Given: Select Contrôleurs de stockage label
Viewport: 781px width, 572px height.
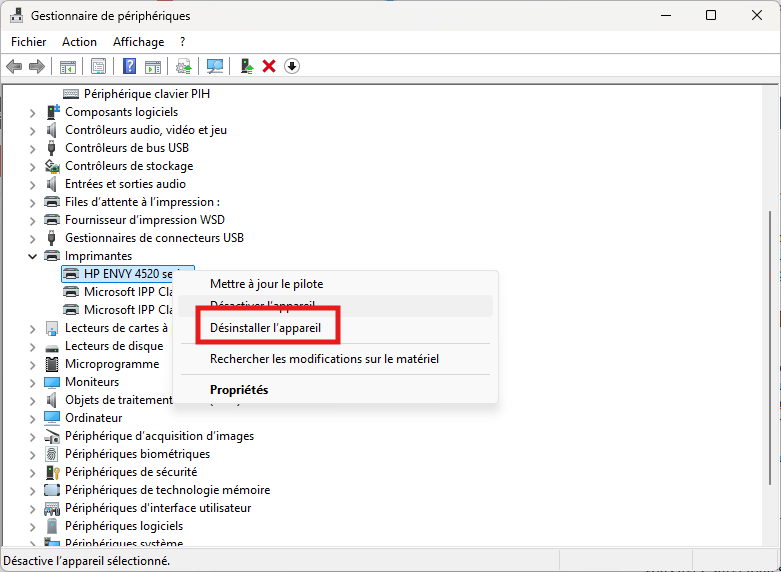Looking at the screenshot, I should click(x=129, y=166).
